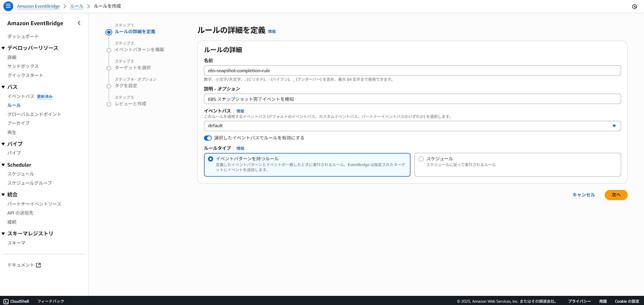Click the step 3 circle marker in the wizard

pos(109,68)
